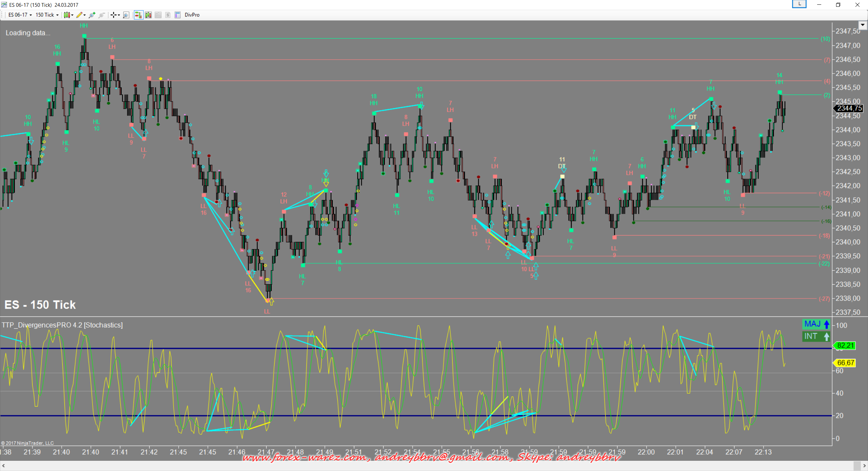The image size is (868, 471).
Task: Click the DivPro toolbar button
Action: (x=192, y=15)
